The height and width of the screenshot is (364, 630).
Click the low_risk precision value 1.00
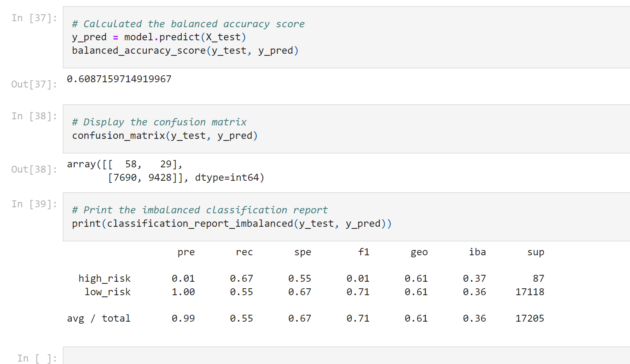click(x=183, y=292)
